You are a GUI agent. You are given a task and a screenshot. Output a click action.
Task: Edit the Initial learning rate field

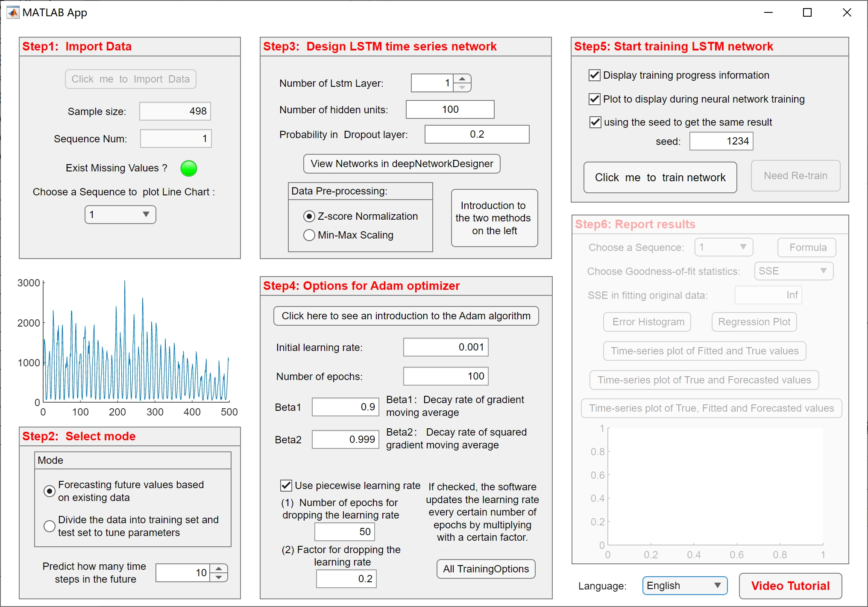[446, 347]
